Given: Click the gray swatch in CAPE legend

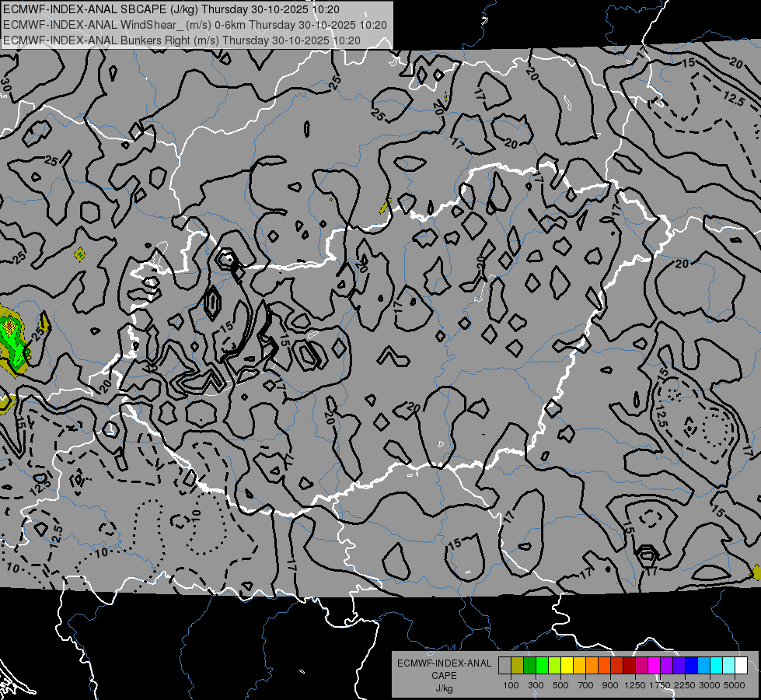Looking at the screenshot, I should (x=504, y=666).
